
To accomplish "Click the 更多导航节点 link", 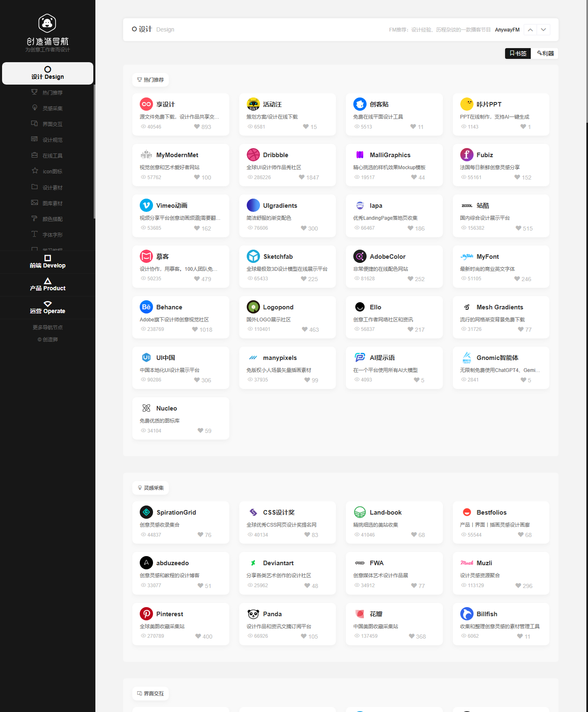I will click(x=47, y=327).
